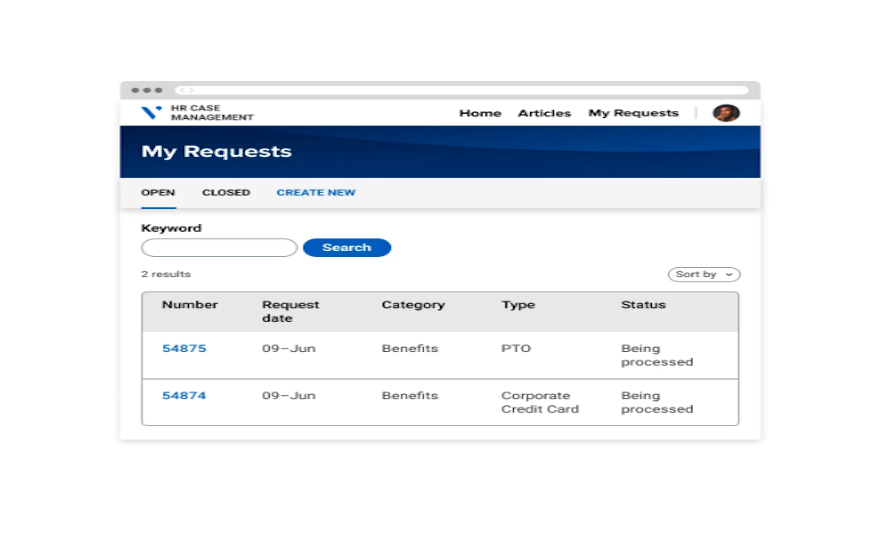Click 09-Jun date in 54874 row

[x=288, y=395]
